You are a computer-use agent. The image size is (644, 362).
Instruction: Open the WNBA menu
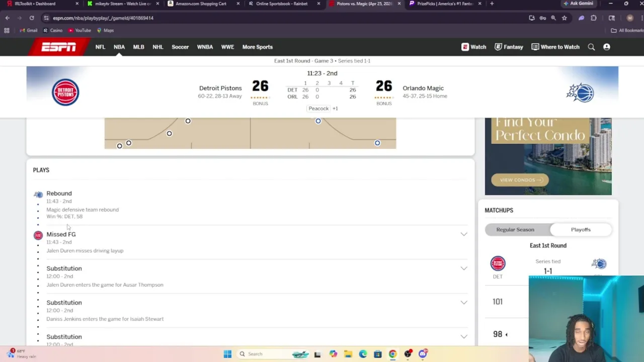coord(205,47)
